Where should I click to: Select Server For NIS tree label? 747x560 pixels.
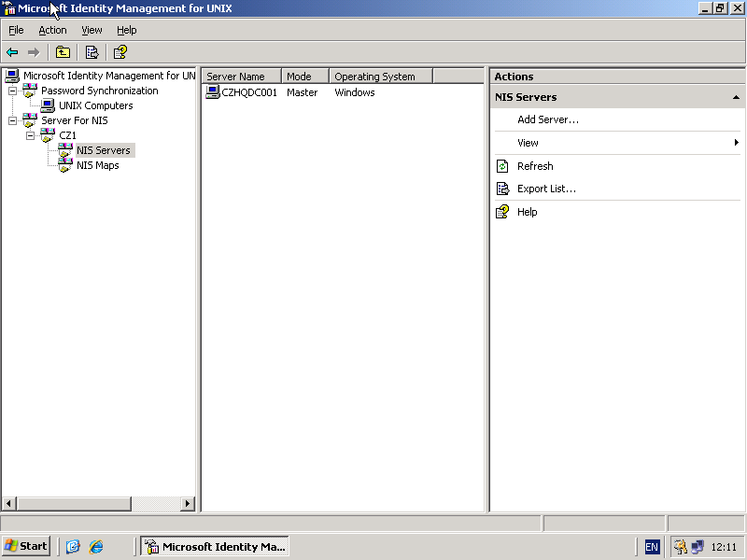tap(75, 120)
